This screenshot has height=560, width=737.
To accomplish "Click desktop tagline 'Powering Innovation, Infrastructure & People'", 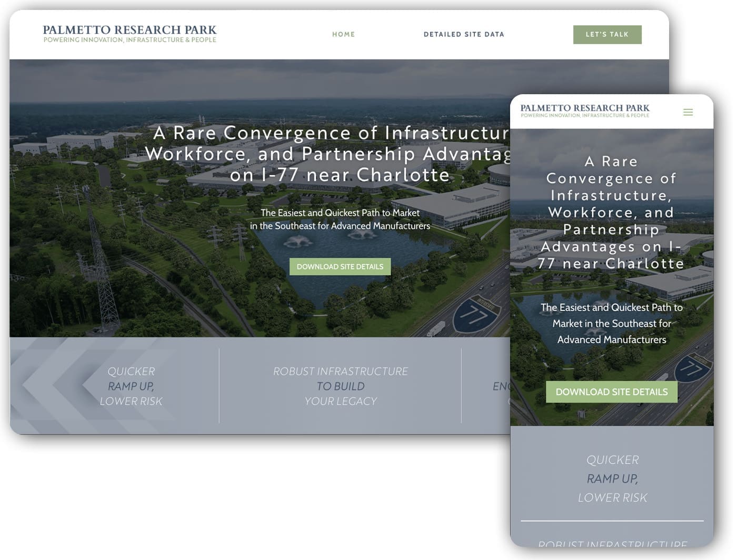I will 130,40.
